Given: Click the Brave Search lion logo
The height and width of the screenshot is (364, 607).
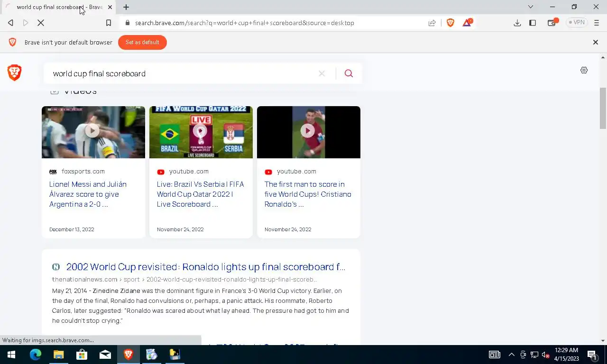Looking at the screenshot, I should [x=14, y=73].
